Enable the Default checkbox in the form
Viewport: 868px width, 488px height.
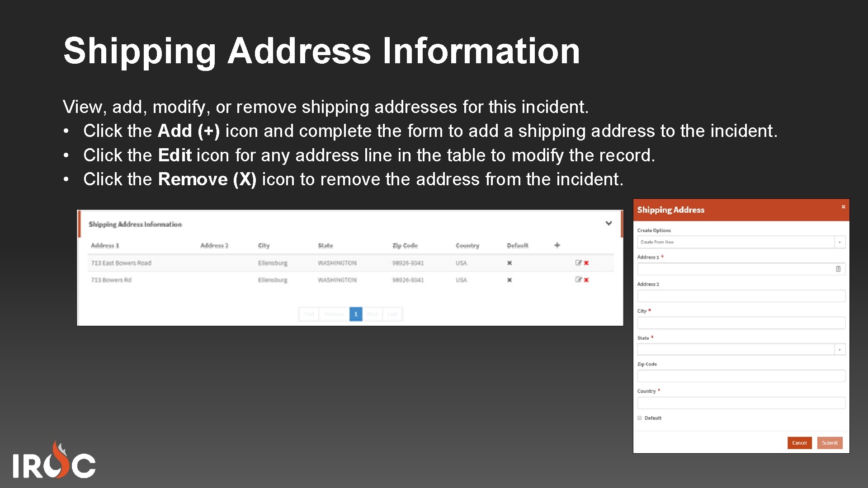pos(639,418)
